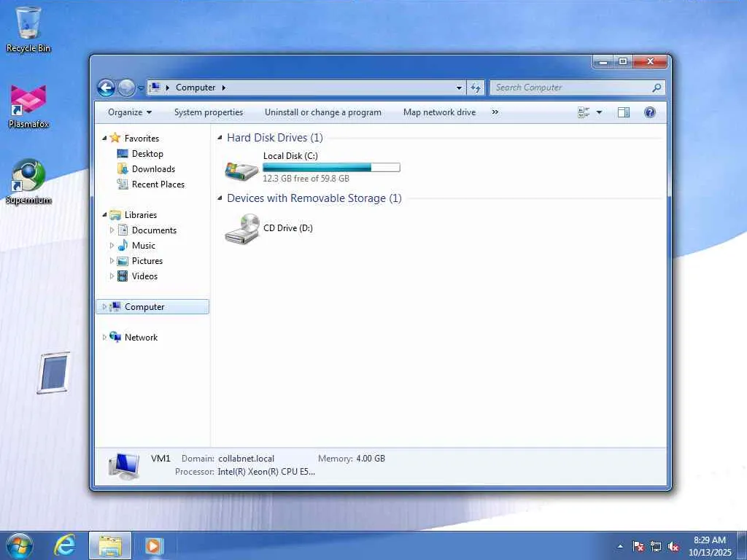This screenshot has height=560, width=747.
Task: Click the 12.3 GB free of 59.8 GB text
Action: (306, 179)
